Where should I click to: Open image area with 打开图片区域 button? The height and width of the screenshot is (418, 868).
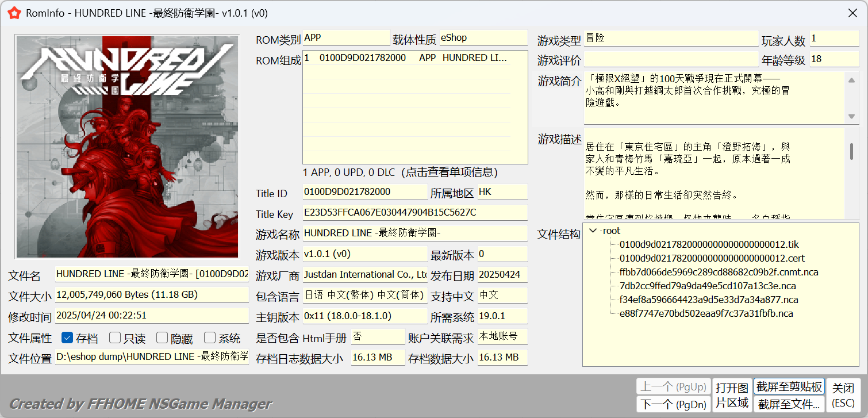(x=732, y=395)
